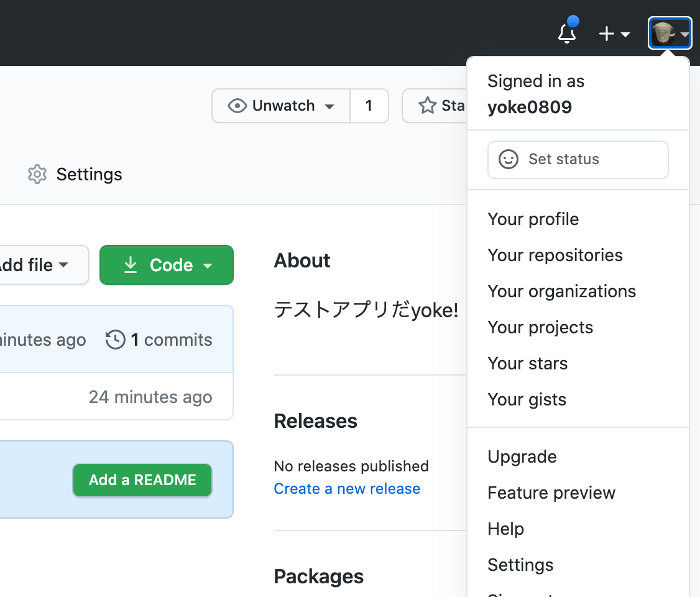Select Upgrade in user menu
700x597 pixels.
click(x=578, y=457)
